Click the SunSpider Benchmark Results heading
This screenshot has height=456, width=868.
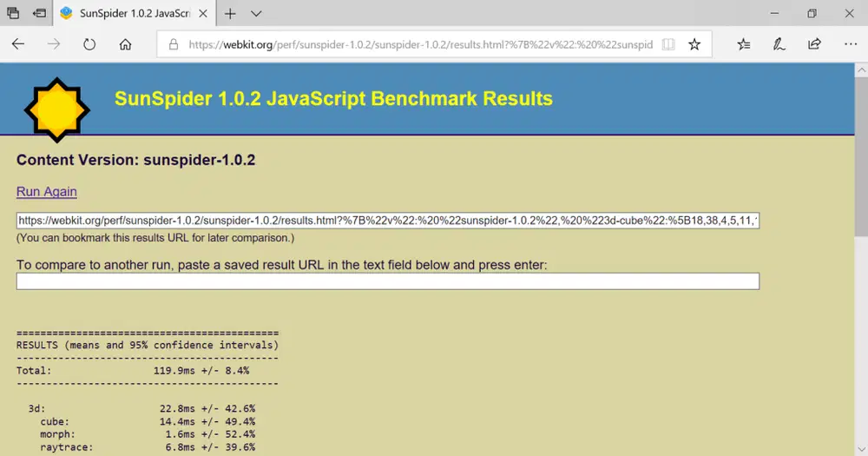(x=333, y=99)
